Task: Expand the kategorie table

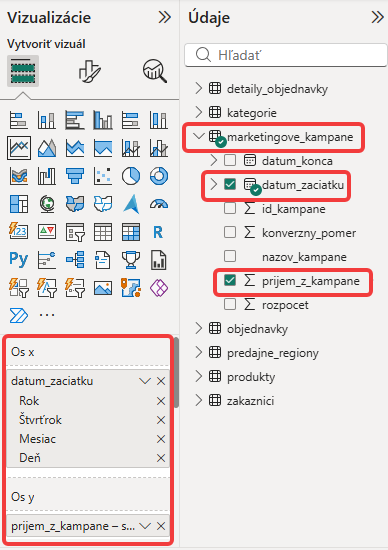Action: point(199,112)
